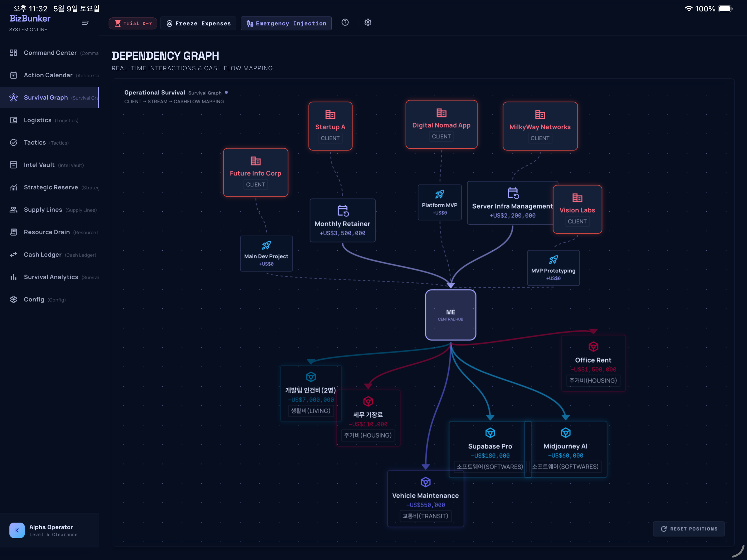Viewport: 747px width, 560px height.
Task: Click the CLIENT tag on Startup A
Action: [330, 138]
